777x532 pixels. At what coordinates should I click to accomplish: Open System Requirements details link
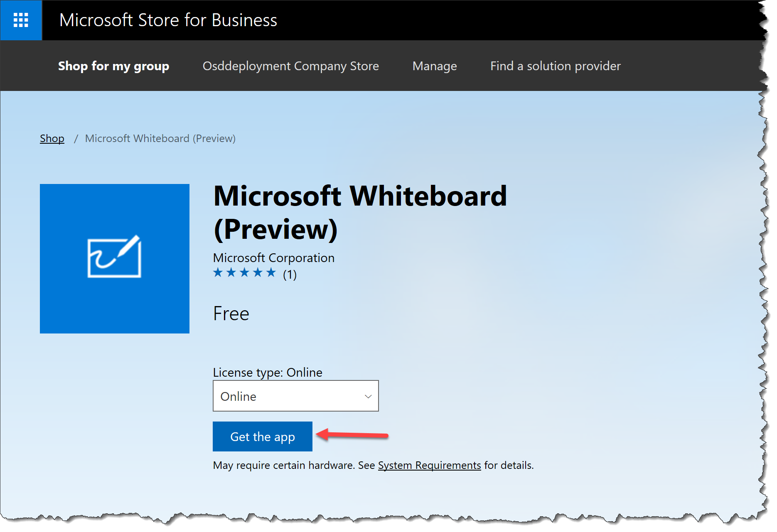(429, 465)
